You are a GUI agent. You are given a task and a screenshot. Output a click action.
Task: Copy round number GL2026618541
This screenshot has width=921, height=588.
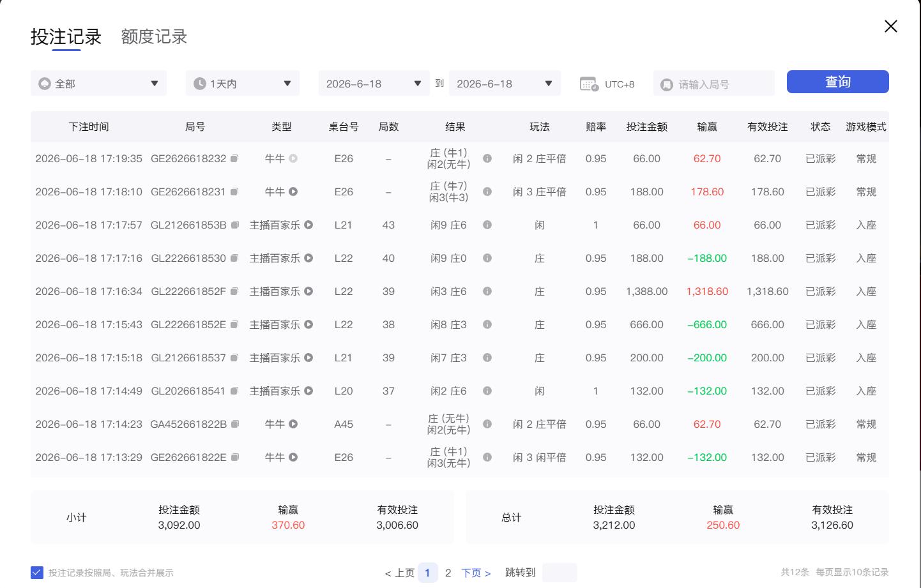(234, 391)
